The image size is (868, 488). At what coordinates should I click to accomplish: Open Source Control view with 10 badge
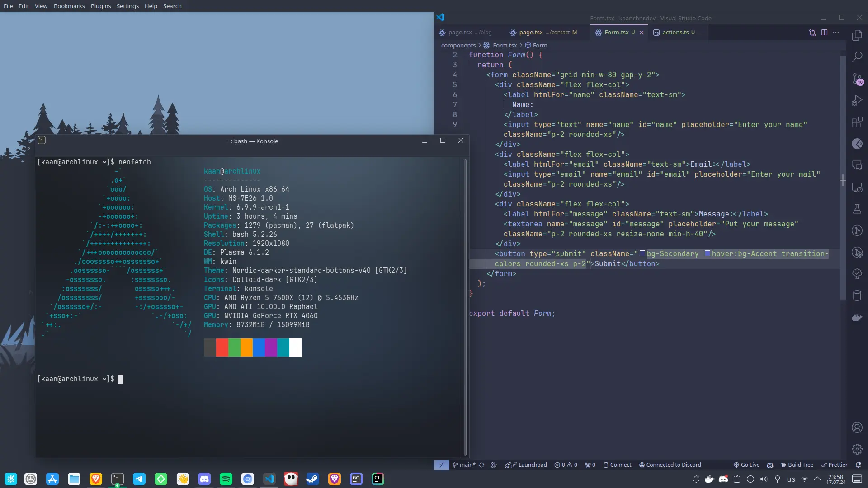click(857, 79)
